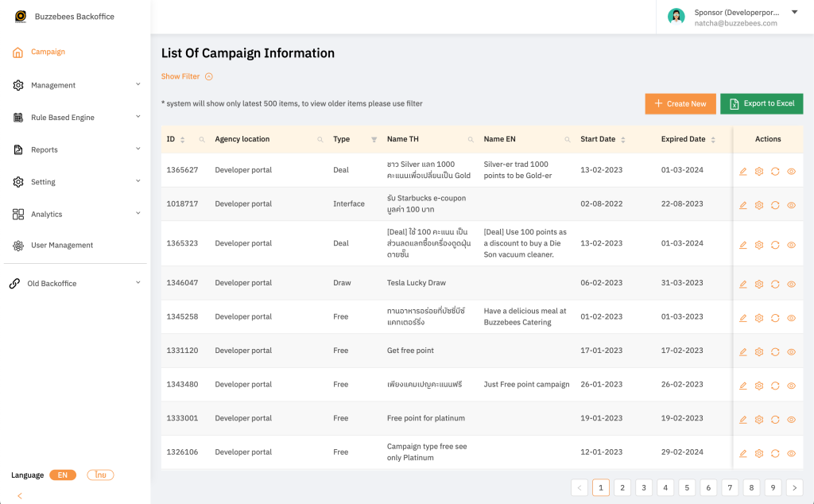This screenshot has height=504, width=814.
Task: Click the Export to Excel button
Action: [762, 103]
